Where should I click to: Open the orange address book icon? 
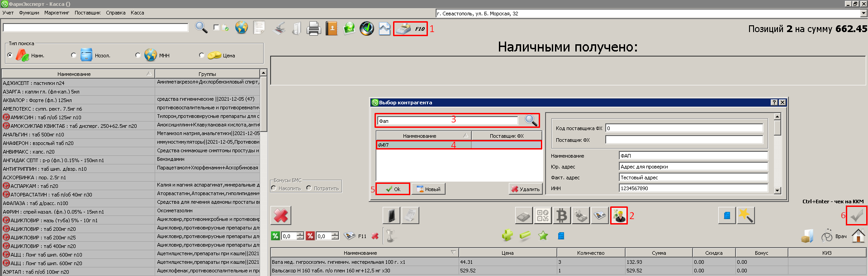pyautogui.click(x=332, y=29)
